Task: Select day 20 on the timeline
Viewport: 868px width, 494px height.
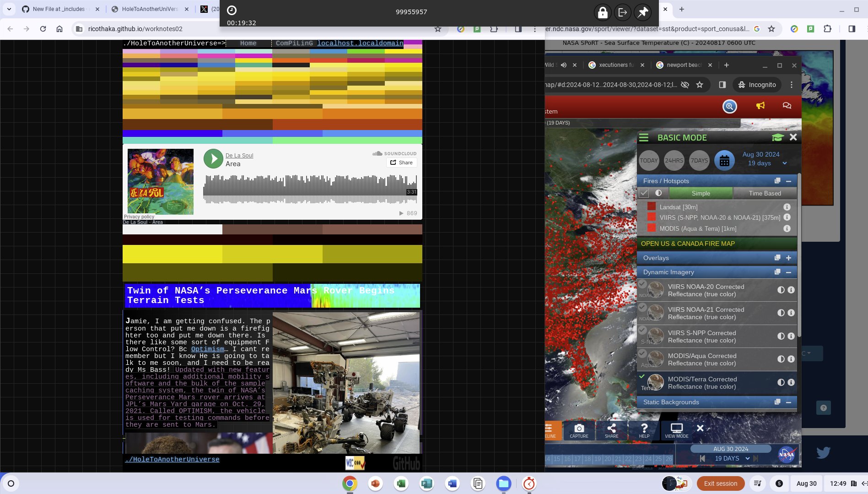Action: coord(608,459)
